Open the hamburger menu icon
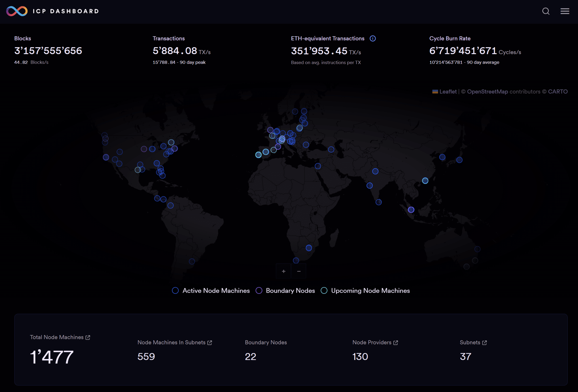Viewport: 578px width, 392px height. (x=565, y=11)
